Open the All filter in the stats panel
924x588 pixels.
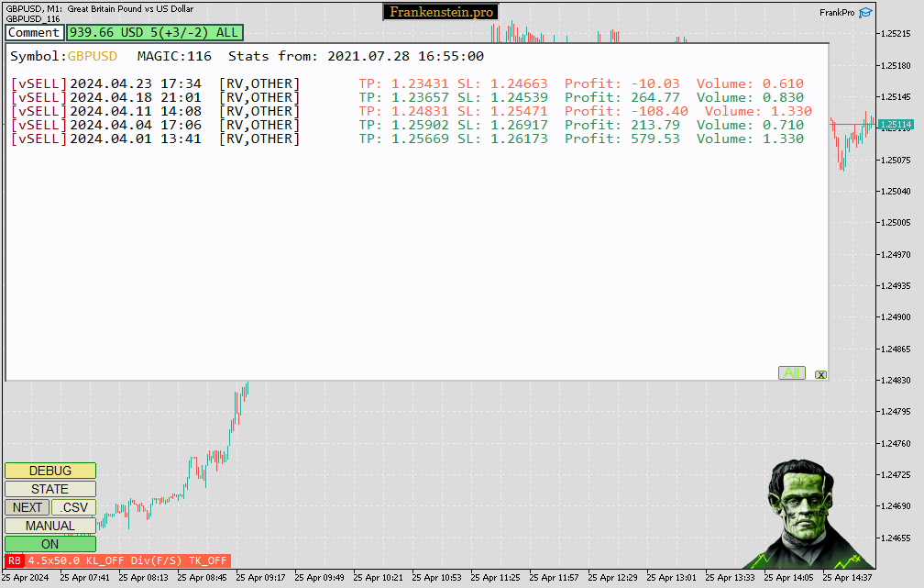pos(791,372)
